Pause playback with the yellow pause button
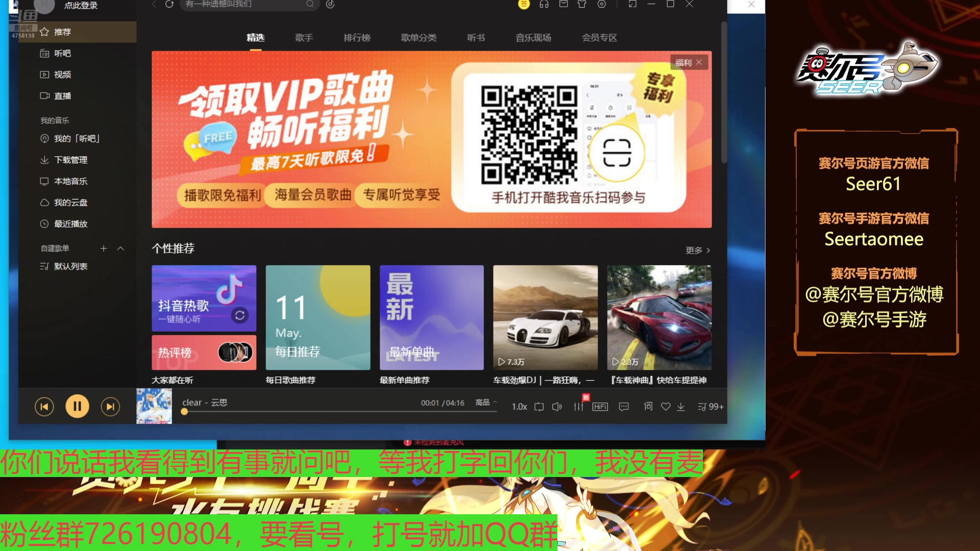Screen dimensions: 980x551 [x=77, y=407]
